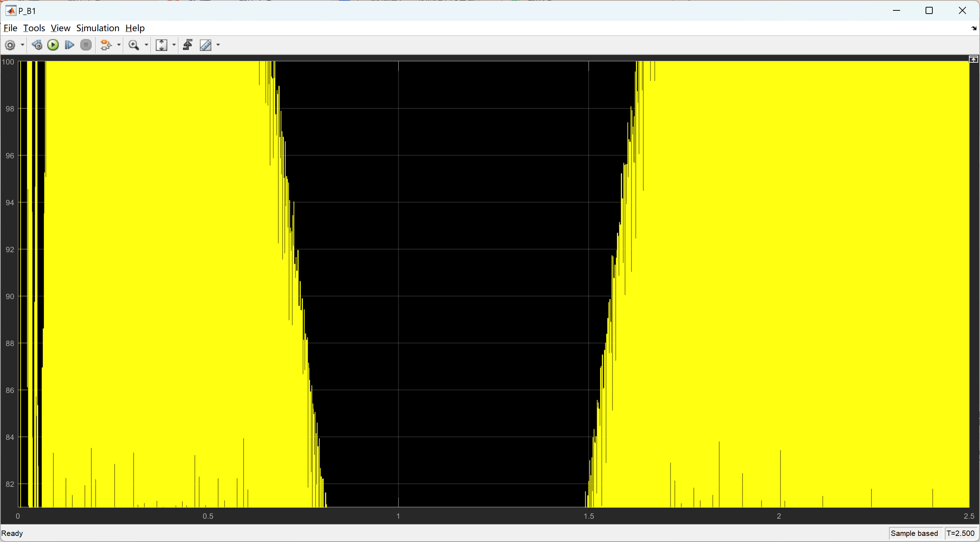Expand dropdown arrow beside Zoom tool
Viewport: 980px width, 542px height.
point(146,45)
